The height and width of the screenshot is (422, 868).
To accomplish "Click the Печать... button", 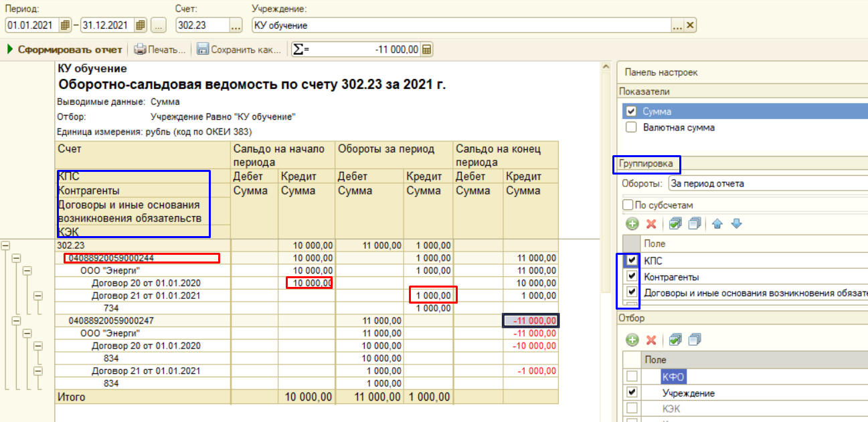I will (x=160, y=49).
